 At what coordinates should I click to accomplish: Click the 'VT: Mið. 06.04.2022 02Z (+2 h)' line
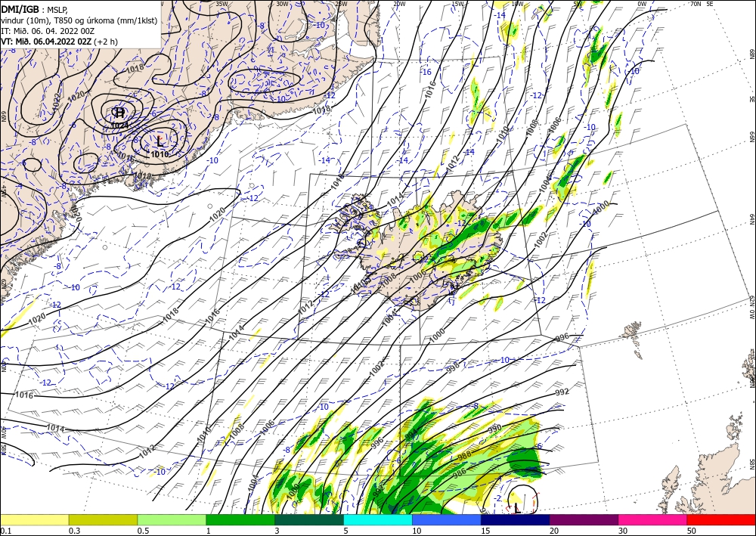59,42
